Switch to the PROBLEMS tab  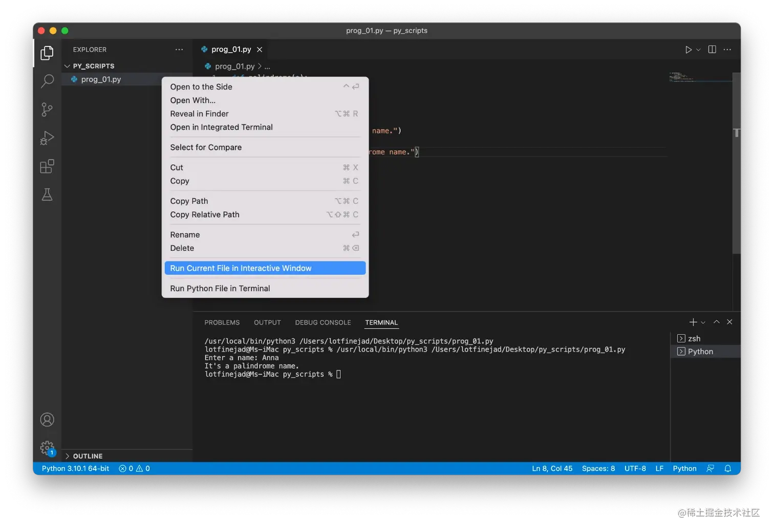click(222, 323)
